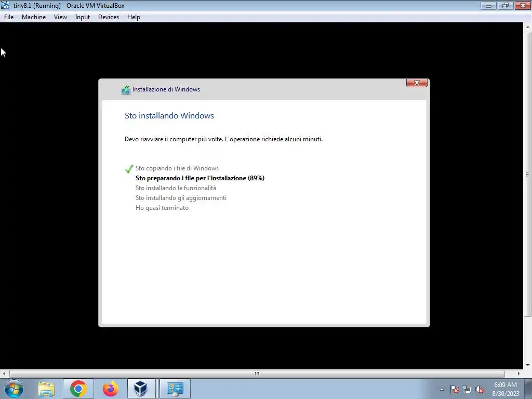Click 'Sto installando le funzionalità' step
This screenshot has height=399, width=532.
point(176,188)
